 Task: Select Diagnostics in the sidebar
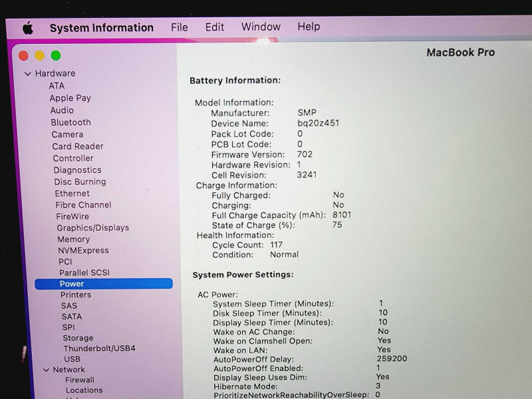pyautogui.click(x=77, y=170)
